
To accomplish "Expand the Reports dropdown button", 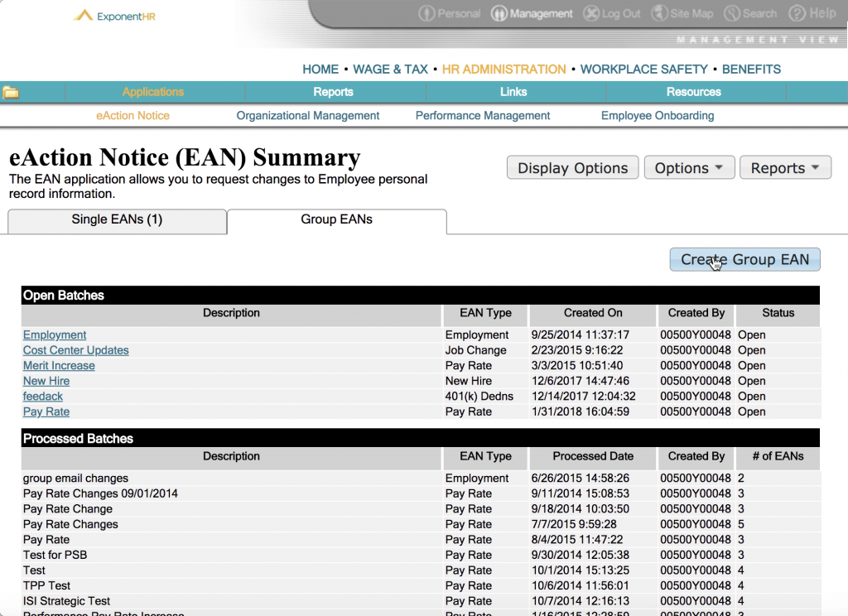I will tap(785, 168).
